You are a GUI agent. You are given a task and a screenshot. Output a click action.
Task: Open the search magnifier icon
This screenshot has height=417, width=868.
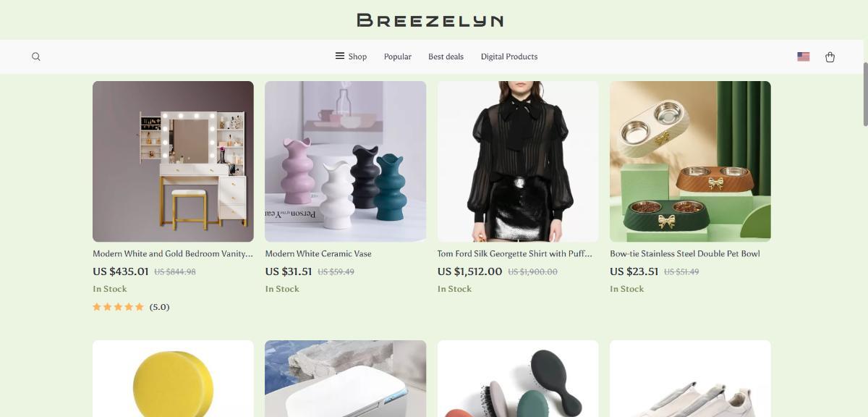(36, 56)
